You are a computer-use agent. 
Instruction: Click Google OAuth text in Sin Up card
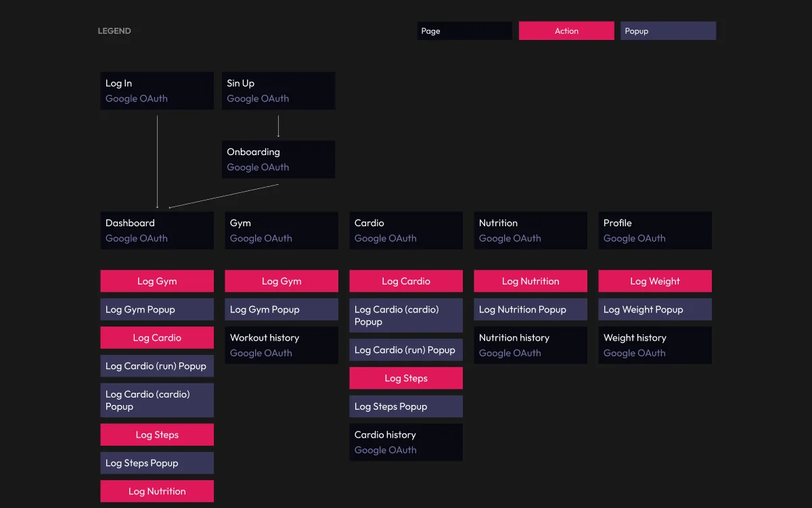(258, 99)
